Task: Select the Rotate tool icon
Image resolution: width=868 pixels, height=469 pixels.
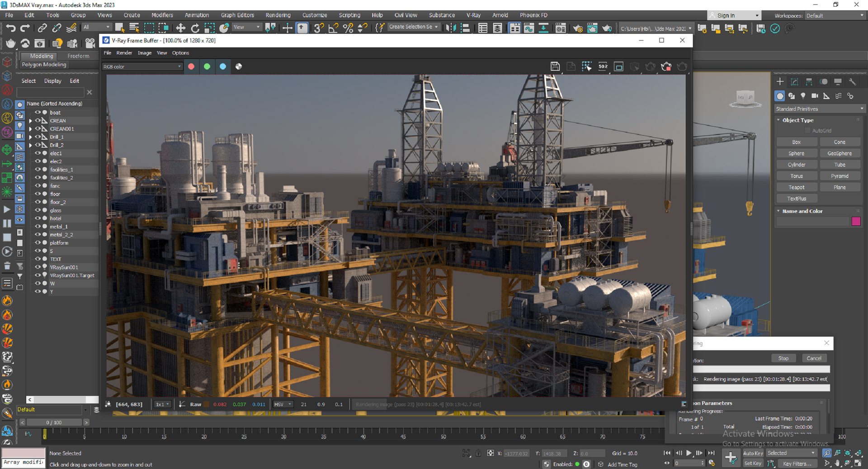Action: 195,28
